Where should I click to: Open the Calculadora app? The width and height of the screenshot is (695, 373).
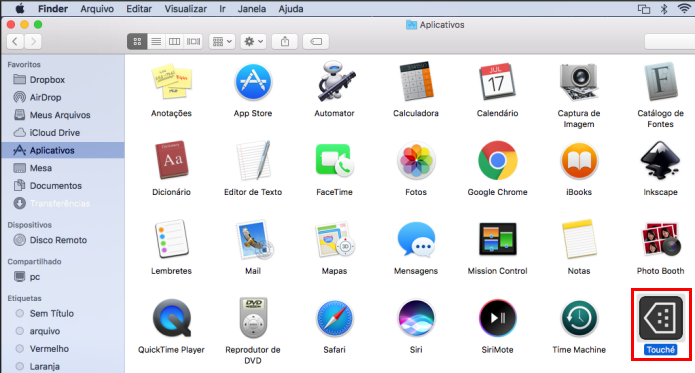pyautogui.click(x=416, y=82)
